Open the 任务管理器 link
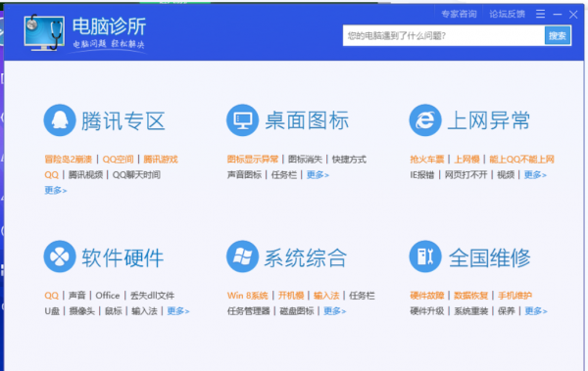588x371 pixels. (x=248, y=311)
